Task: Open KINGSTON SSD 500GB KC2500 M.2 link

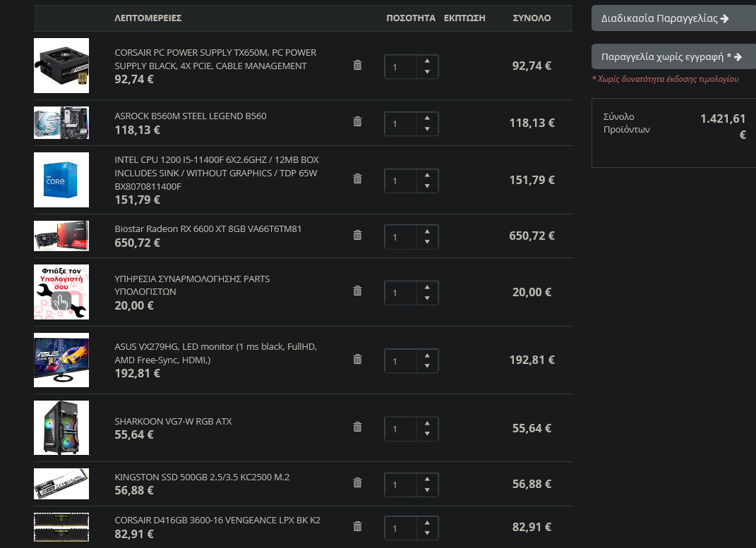Action: point(202,477)
